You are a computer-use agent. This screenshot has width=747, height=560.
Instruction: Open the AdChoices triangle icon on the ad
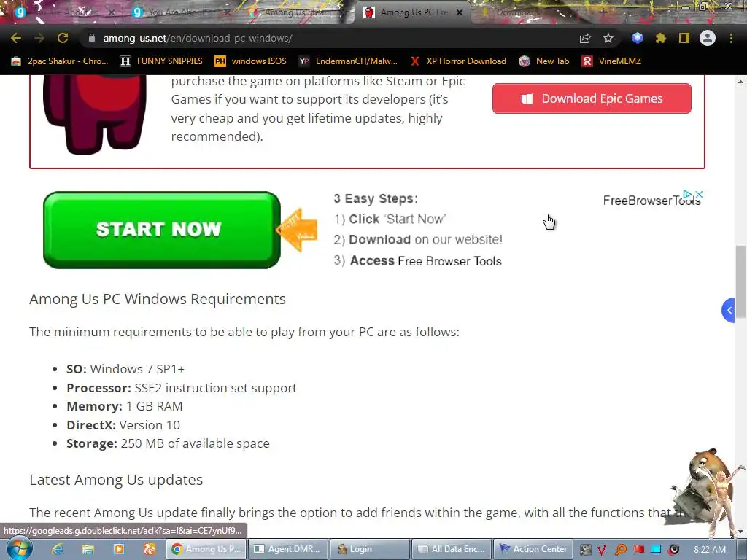click(x=687, y=194)
